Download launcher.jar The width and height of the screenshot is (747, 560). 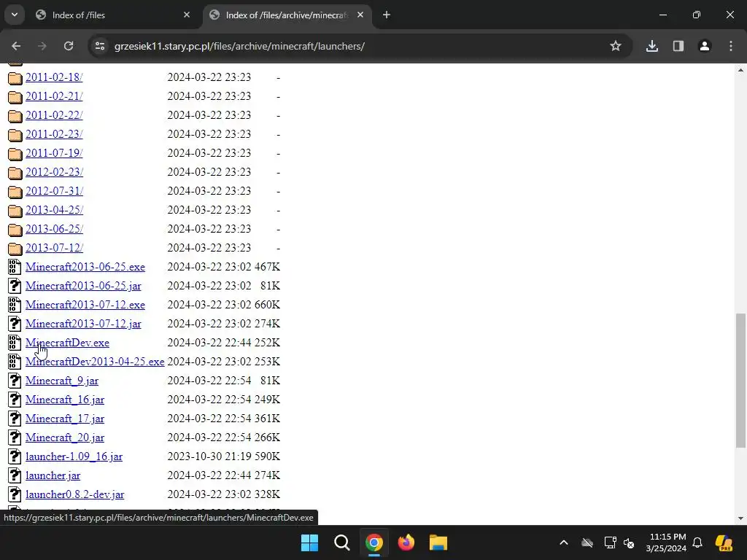click(53, 475)
